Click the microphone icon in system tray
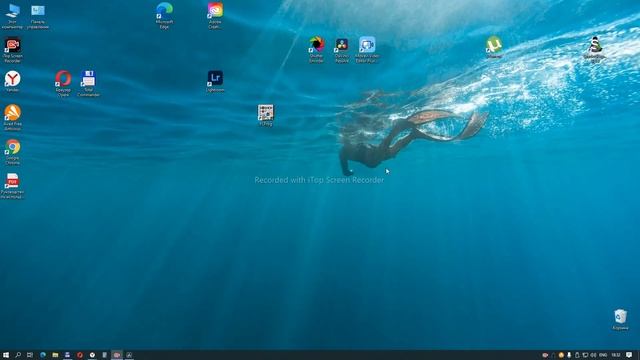This screenshot has height=360, width=640. click(x=569, y=355)
